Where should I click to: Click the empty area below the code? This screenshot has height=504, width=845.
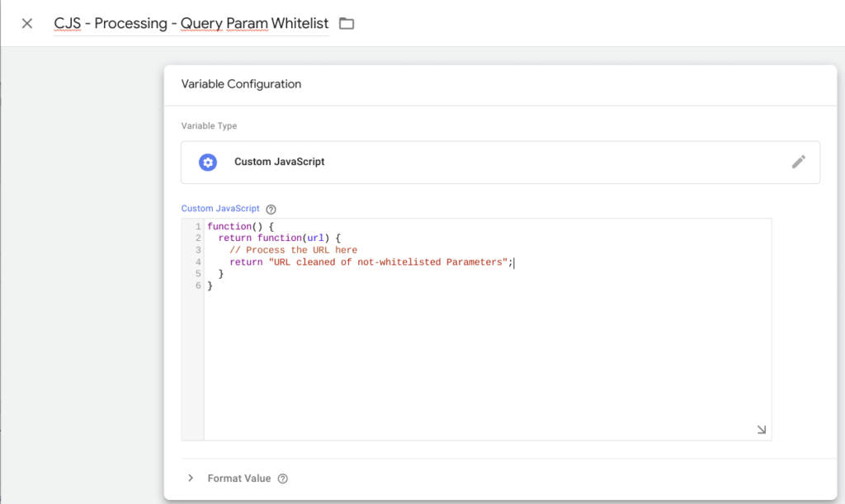[487, 363]
